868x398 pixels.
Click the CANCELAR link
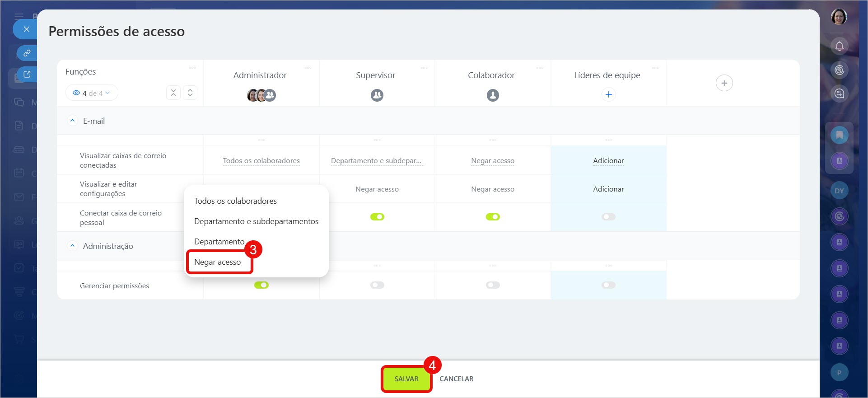pyautogui.click(x=456, y=379)
